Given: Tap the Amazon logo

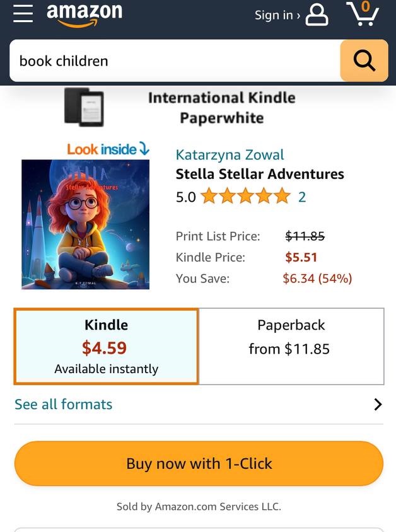Looking at the screenshot, I should 84,14.
